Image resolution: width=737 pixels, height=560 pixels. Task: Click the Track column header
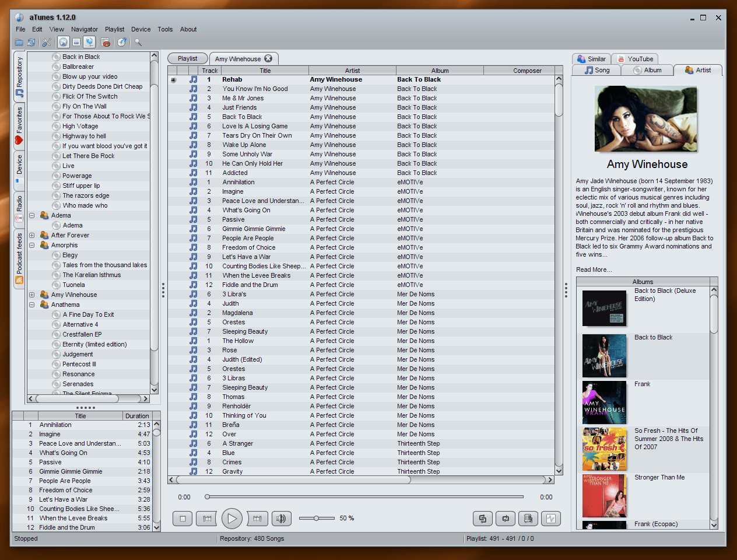point(209,71)
